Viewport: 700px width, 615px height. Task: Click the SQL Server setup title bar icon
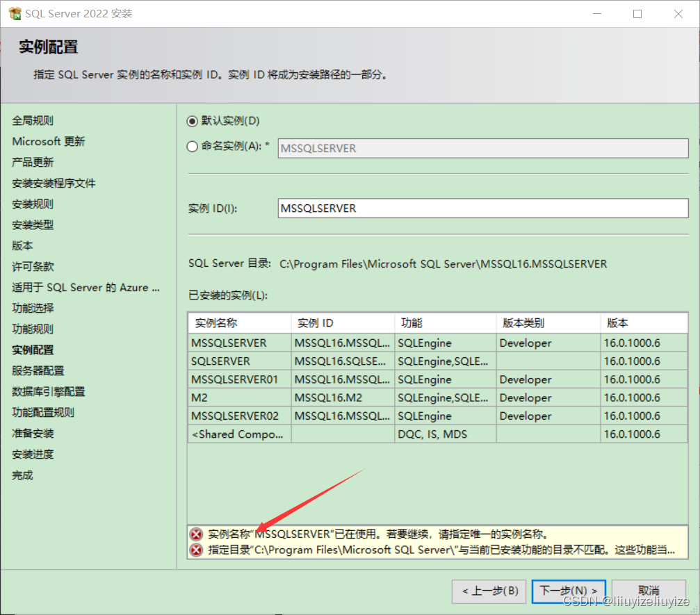[15, 13]
